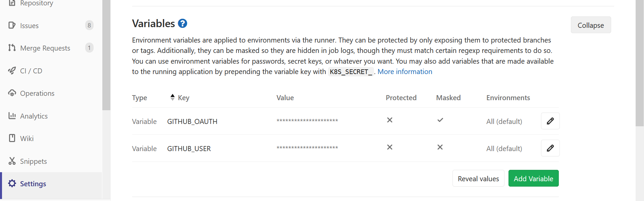Open Repository in the sidebar
This screenshot has width=644, height=201.
[x=36, y=3]
